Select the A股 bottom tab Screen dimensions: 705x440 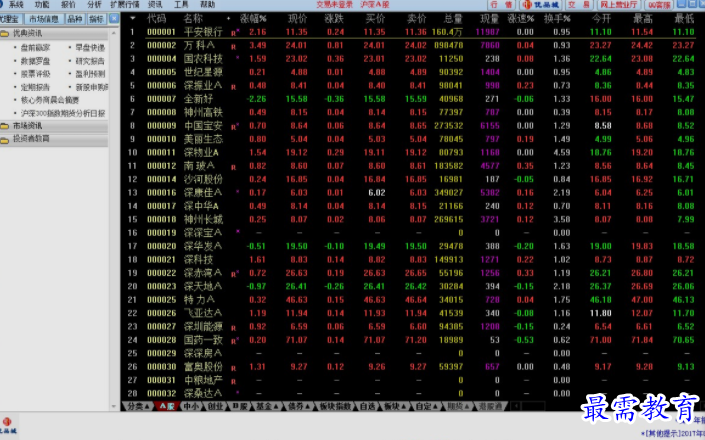click(x=167, y=406)
